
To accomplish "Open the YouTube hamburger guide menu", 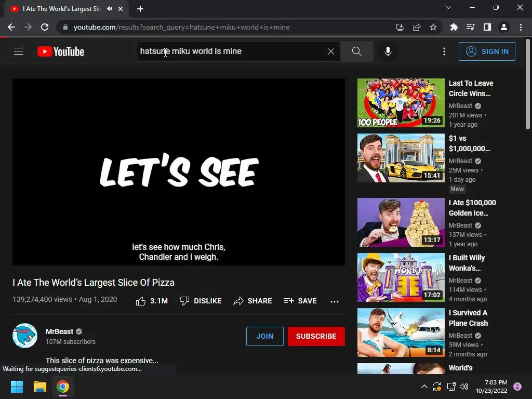I will tap(19, 51).
